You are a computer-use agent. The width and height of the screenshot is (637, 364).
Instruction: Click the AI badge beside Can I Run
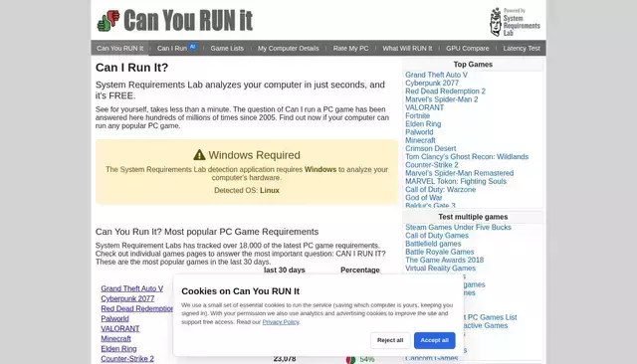point(192,47)
